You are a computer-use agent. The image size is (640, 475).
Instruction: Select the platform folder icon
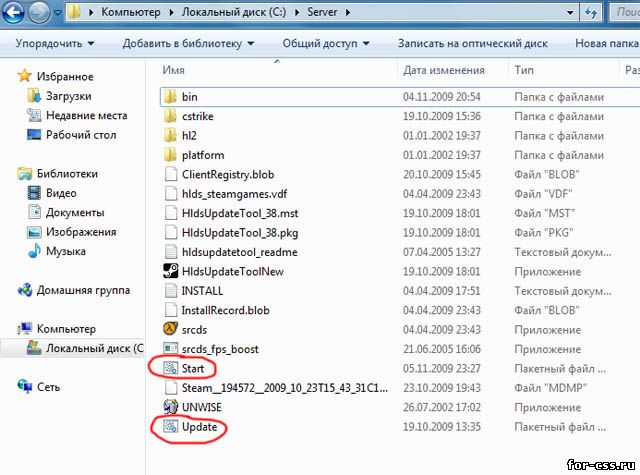pos(170,155)
